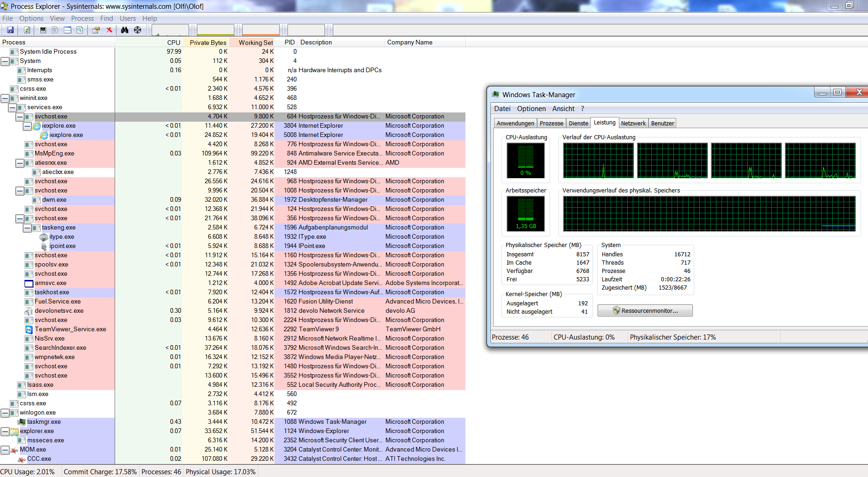Click the CPU-Auslastung gauge showing 0 %
Viewport: 868px width, 477px height.
click(526, 160)
